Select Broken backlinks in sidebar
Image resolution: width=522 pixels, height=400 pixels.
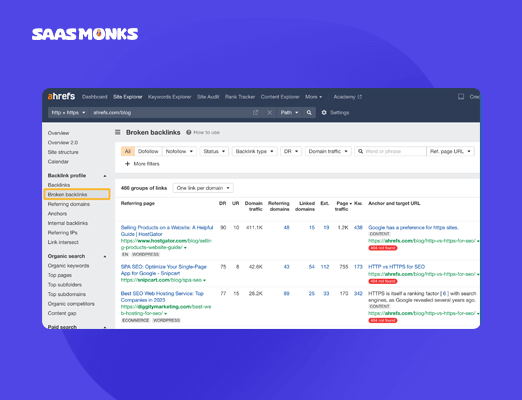77,194
